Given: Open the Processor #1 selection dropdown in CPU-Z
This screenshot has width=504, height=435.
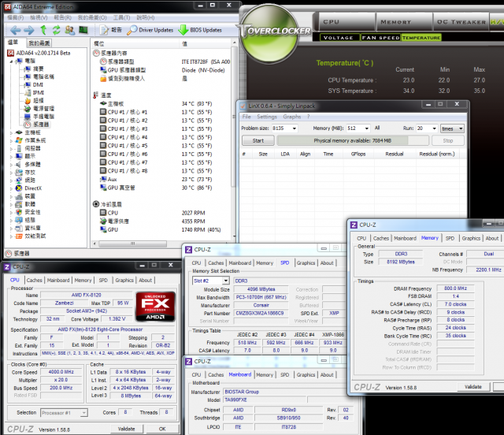Looking at the screenshot, I should pos(83,413).
